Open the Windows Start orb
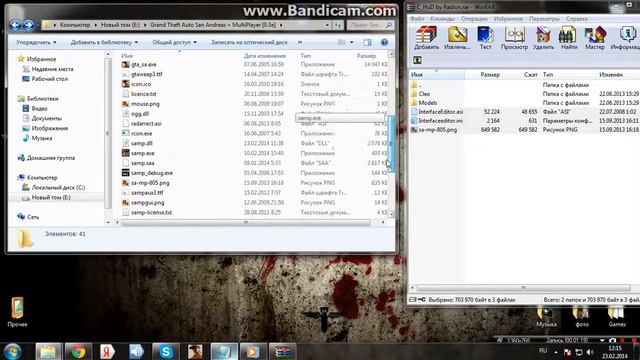This screenshot has height=360, width=640. (12, 351)
